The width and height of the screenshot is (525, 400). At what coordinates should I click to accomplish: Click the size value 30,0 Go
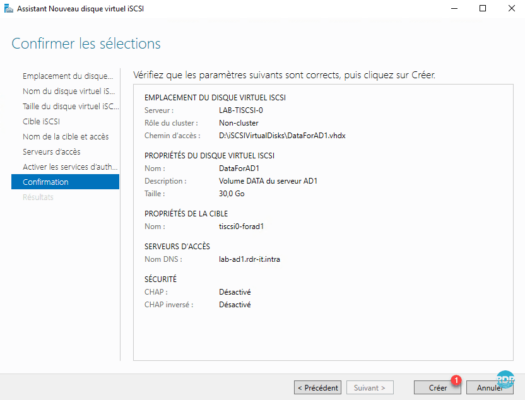point(231,193)
